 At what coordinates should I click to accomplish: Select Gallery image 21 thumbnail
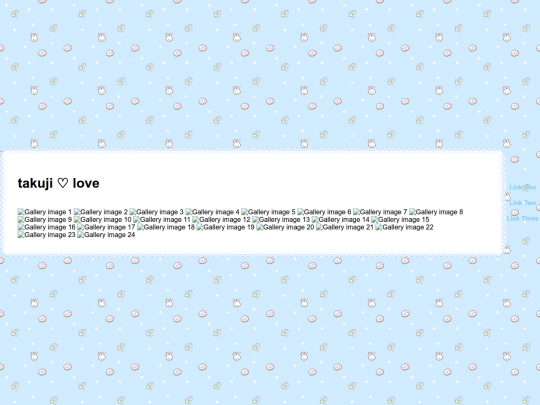(x=345, y=227)
